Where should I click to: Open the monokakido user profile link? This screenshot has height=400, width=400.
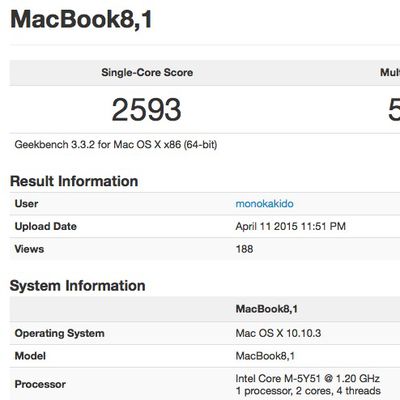pos(264,204)
